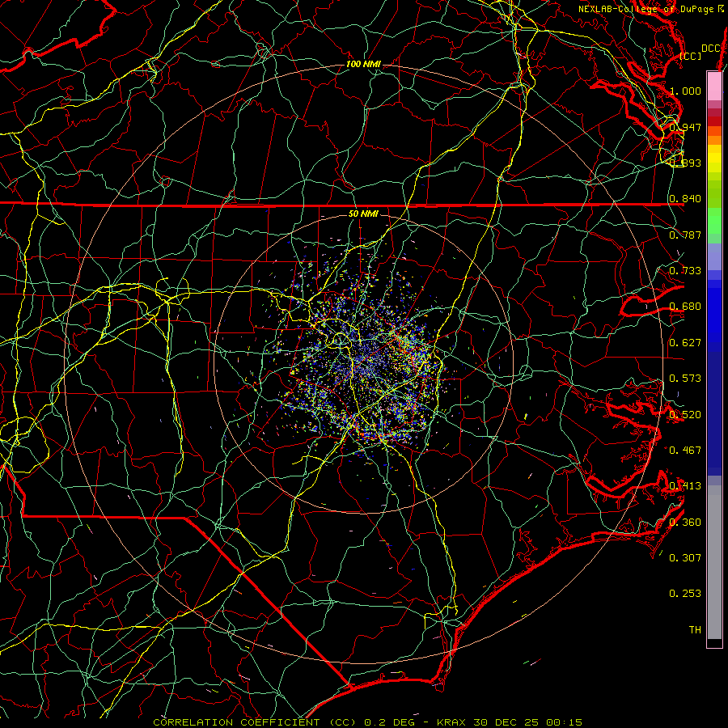Click the 0.360 value on the color scale
Screen dimensions: 728x728
(685, 522)
